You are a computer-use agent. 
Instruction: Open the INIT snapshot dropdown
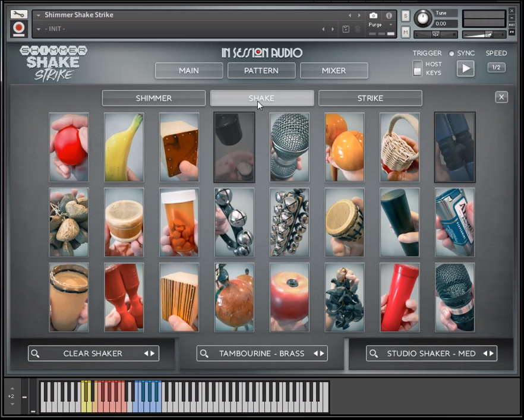tap(39, 29)
